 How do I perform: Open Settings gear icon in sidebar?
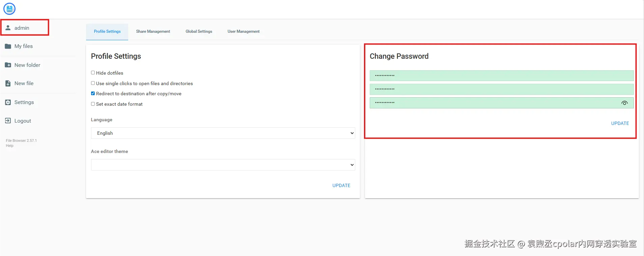point(8,102)
